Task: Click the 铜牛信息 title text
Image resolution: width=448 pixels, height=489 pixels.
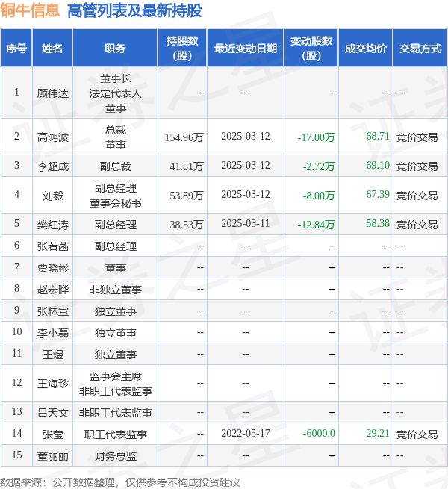Action: pyautogui.click(x=30, y=10)
